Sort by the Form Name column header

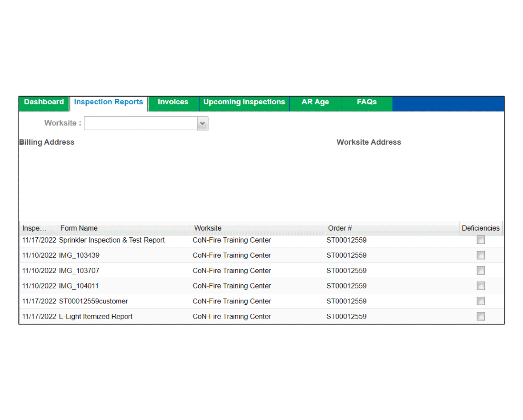79,228
